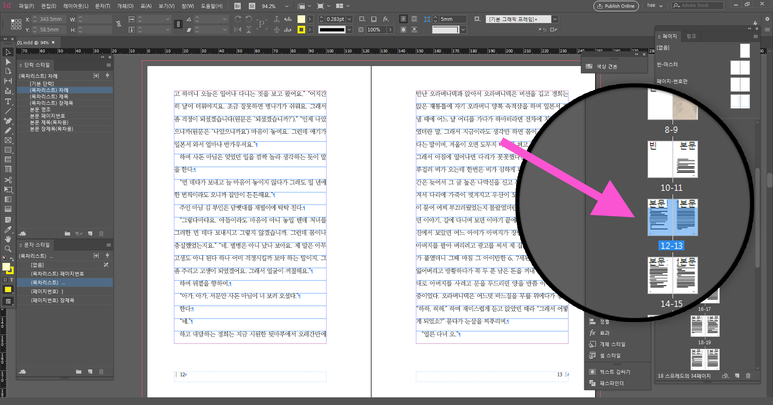Select the Line tool
The height and width of the screenshot is (405, 773).
7,111
